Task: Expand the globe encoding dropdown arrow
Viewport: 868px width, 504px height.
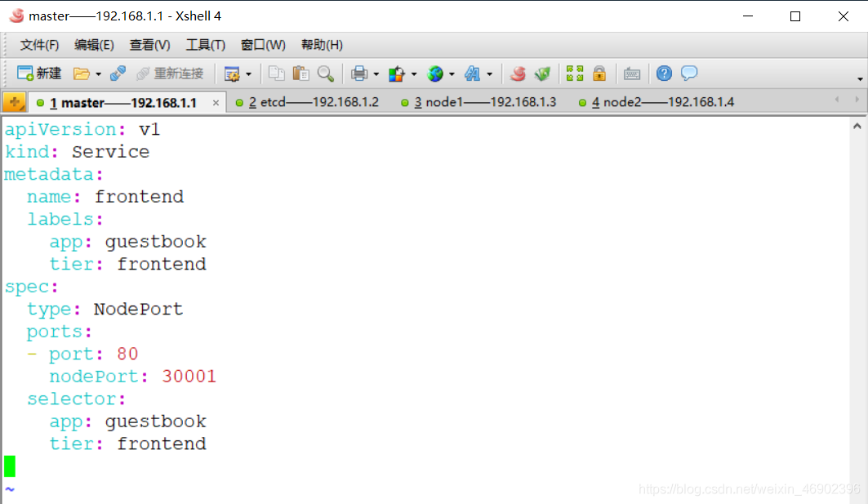Action: (452, 74)
